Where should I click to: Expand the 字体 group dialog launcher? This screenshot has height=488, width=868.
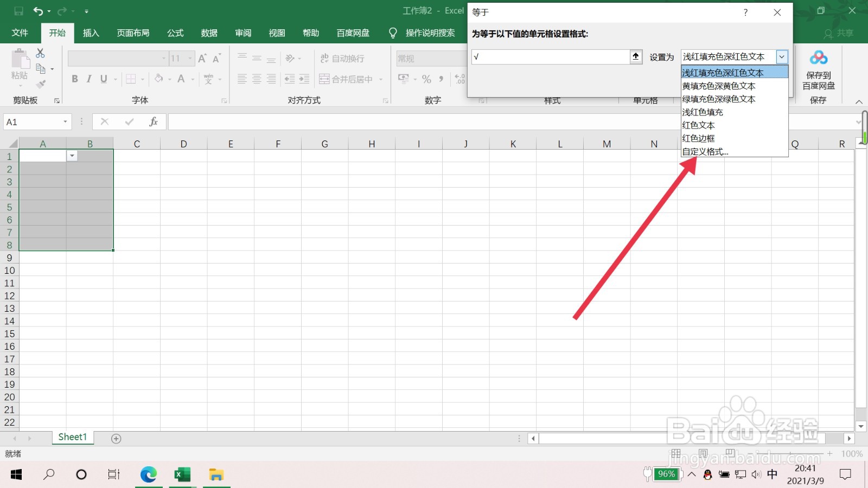(x=224, y=101)
